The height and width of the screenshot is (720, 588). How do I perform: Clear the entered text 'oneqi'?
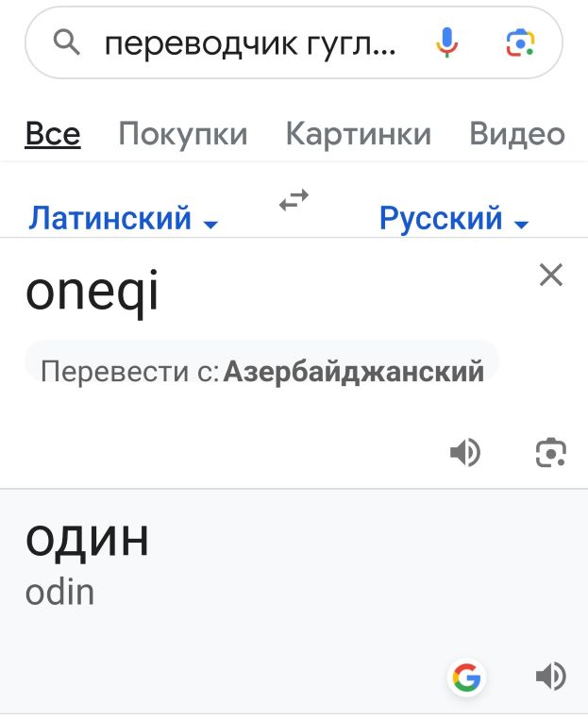[551, 275]
